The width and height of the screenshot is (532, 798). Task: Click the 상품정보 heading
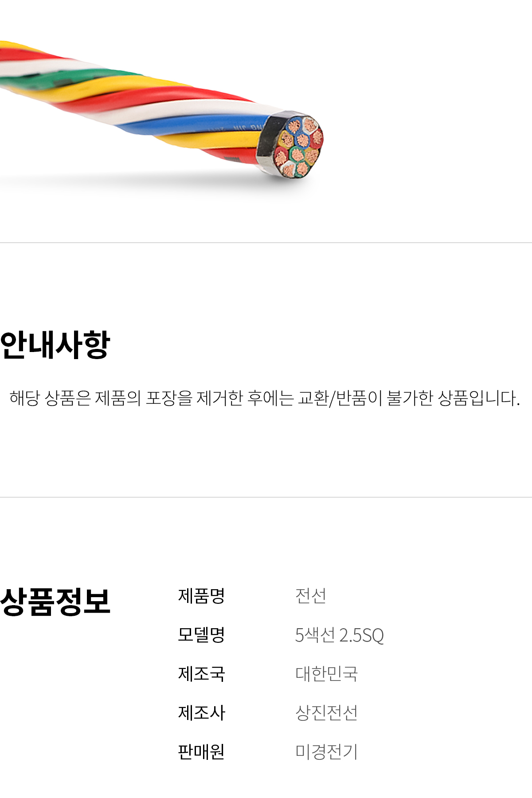pos(55,602)
